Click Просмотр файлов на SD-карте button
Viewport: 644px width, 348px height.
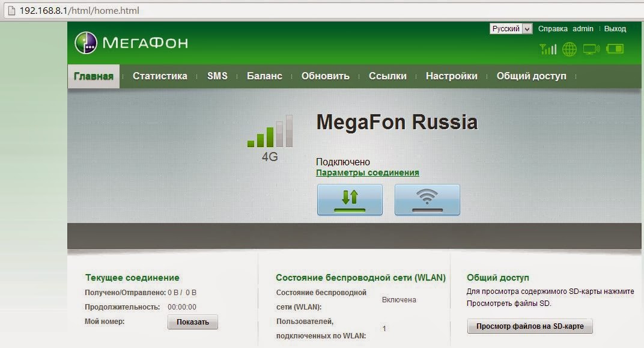(x=530, y=326)
